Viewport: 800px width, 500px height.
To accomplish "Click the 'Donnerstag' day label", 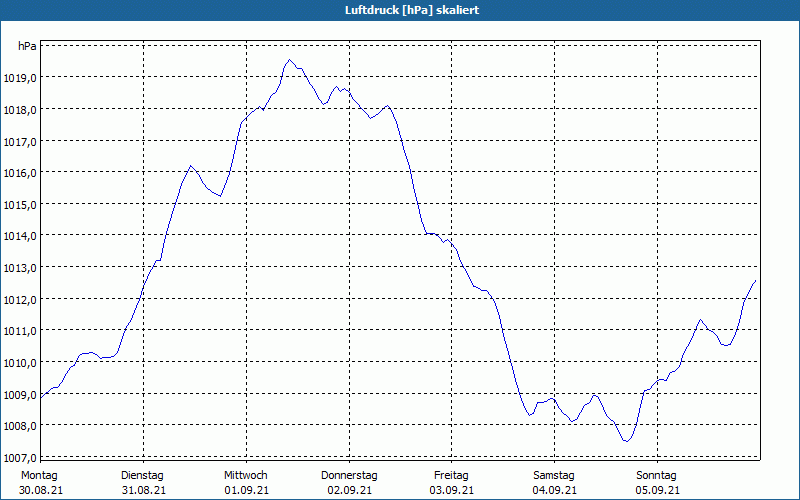I will pos(349,476).
